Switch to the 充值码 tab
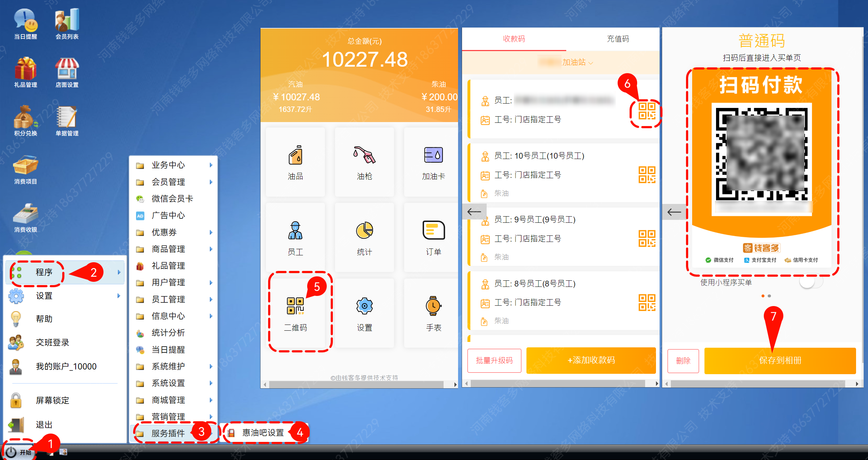 618,39
